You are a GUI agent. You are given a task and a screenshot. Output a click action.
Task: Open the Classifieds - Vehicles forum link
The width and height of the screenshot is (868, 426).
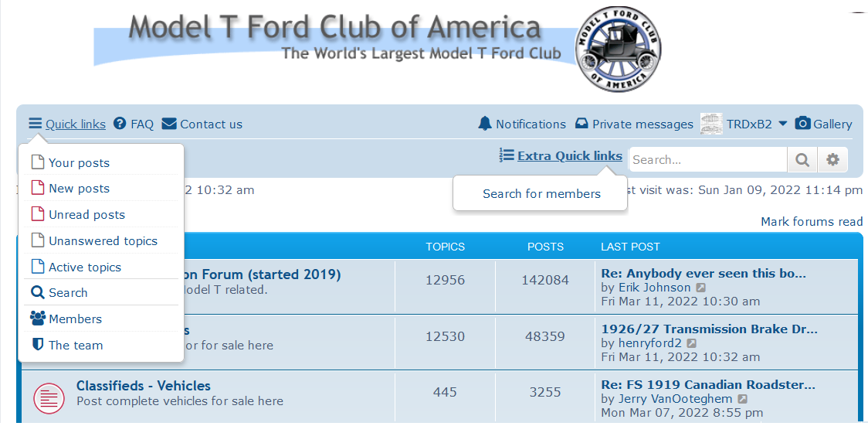click(143, 386)
